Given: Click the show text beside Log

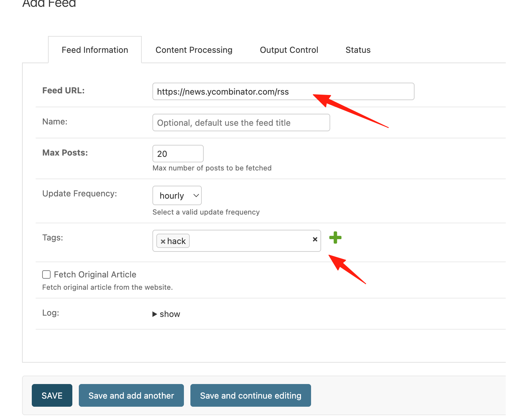Looking at the screenshot, I should (x=170, y=314).
